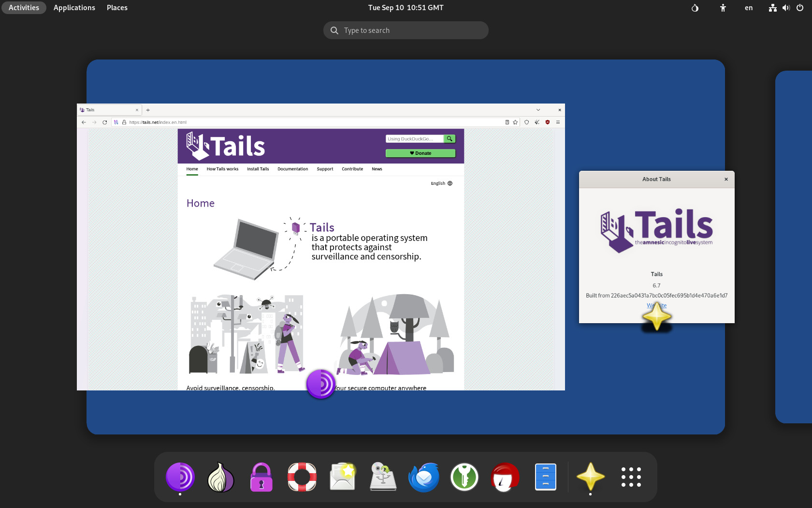
Task: Switch to the workspace on the right edge
Action: 794,247
